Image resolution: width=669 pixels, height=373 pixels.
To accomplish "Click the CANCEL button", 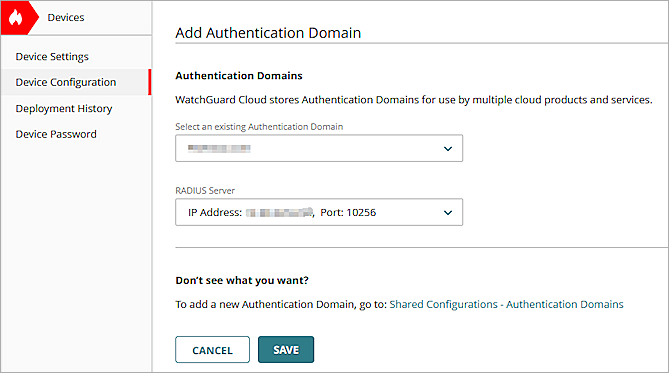I will pyautogui.click(x=212, y=350).
